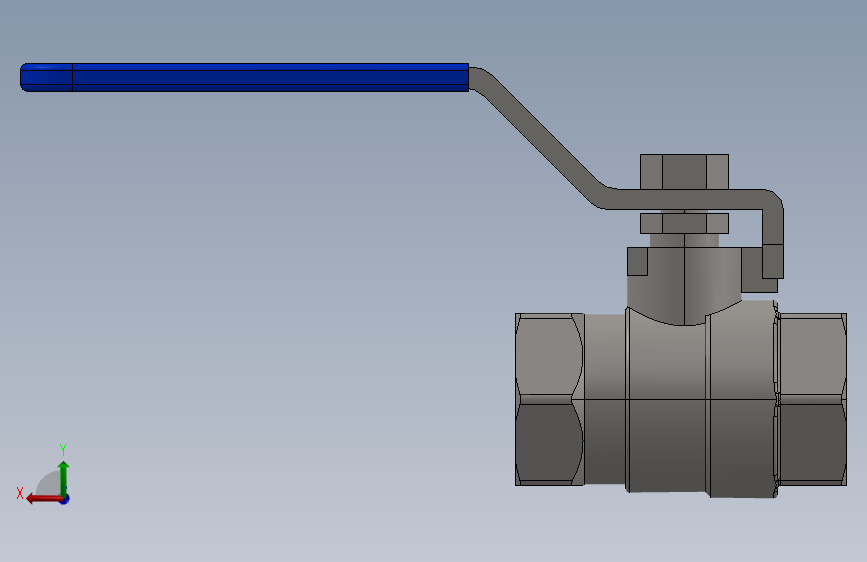The width and height of the screenshot is (867, 562).
Task: Click the right hexagonal end cap
Action: pos(811,399)
